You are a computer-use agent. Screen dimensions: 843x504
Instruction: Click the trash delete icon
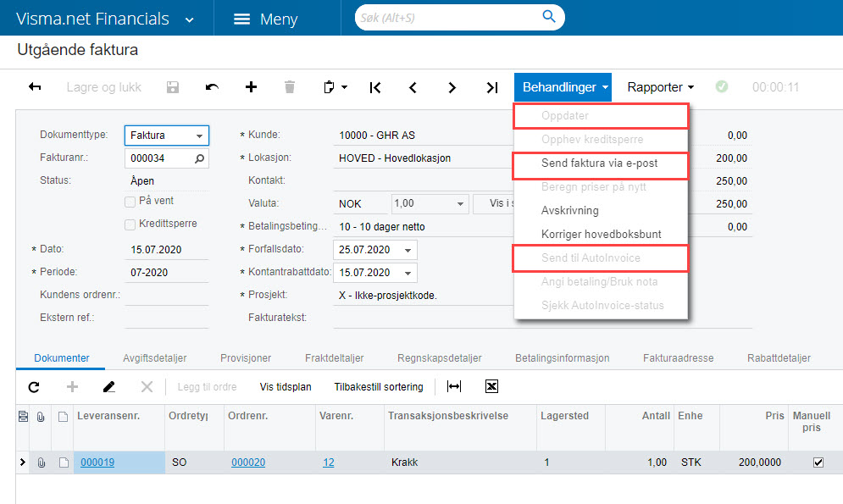click(x=290, y=87)
